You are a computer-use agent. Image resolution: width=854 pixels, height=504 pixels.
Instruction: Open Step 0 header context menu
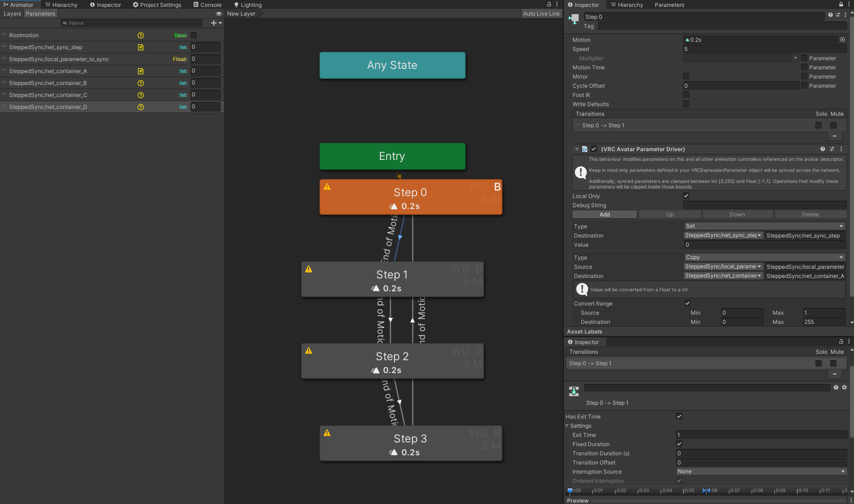coord(845,15)
